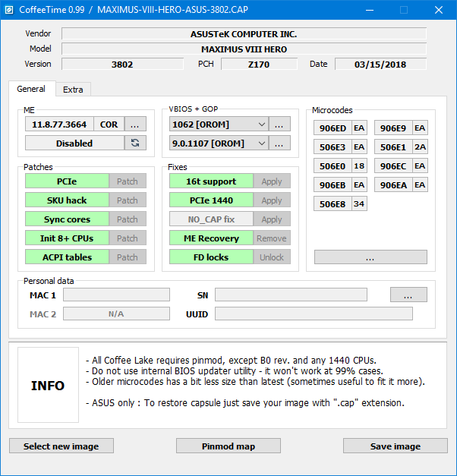Click the Disabled ME state button
457x476 pixels.
point(74,143)
